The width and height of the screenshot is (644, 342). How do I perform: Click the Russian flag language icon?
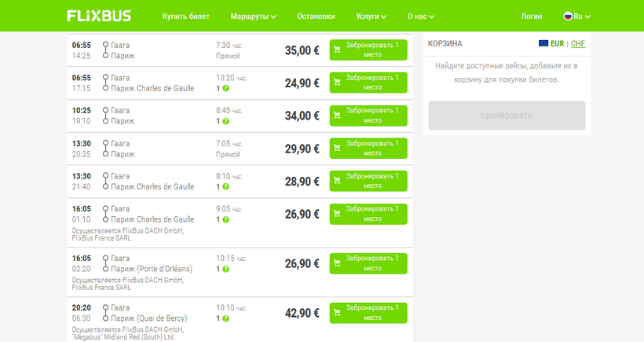568,16
